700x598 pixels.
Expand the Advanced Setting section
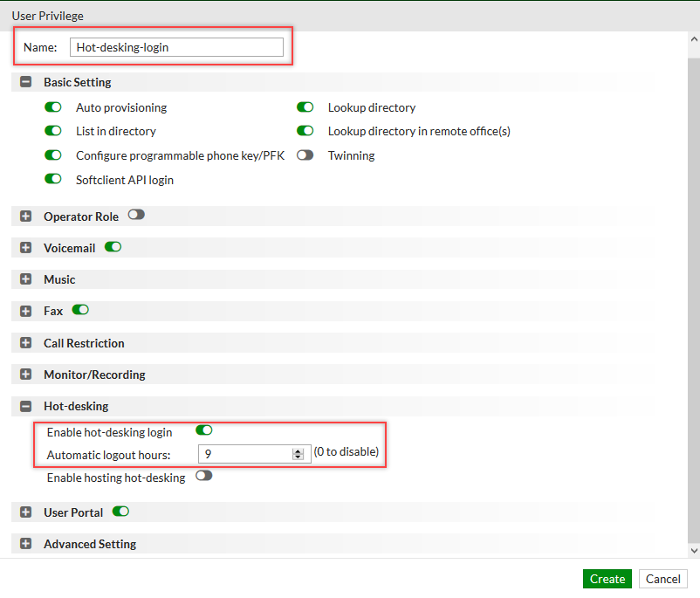(24, 543)
